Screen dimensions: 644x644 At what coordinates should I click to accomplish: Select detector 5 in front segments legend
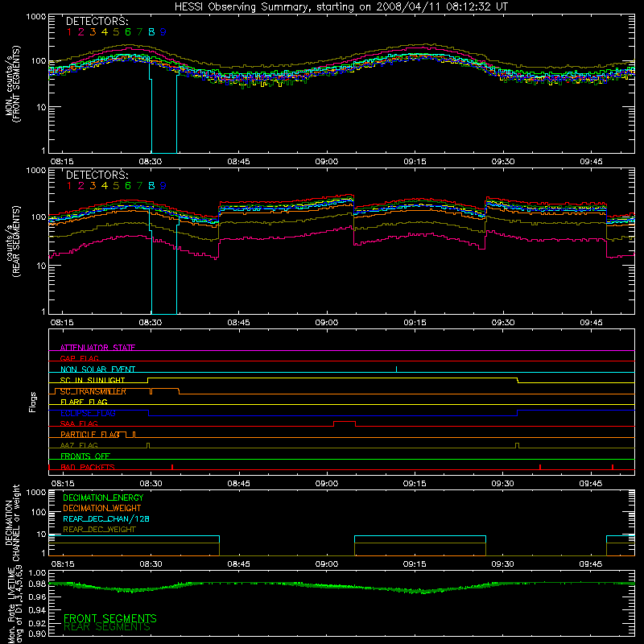pos(116,32)
